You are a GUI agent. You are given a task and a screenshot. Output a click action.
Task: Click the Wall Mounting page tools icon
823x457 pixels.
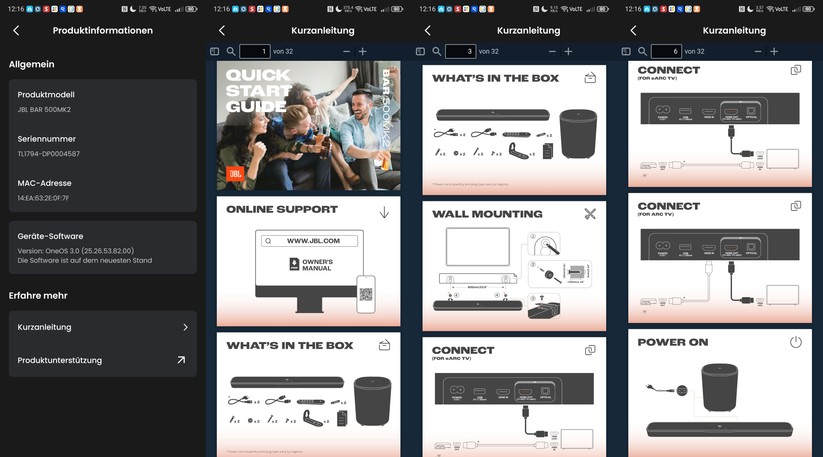(x=590, y=214)
